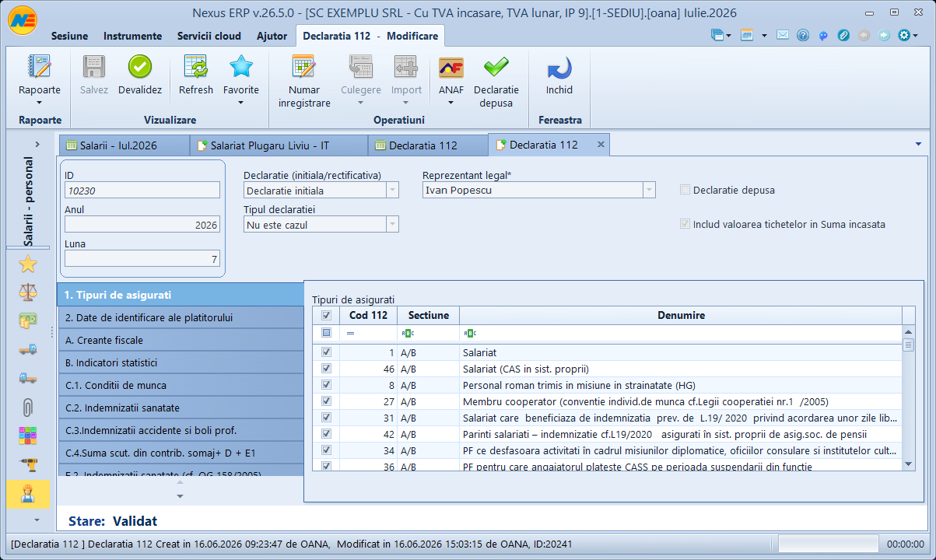Uncheck the checkbox for Cod 8 row
936x560 pixels.
tap(327, 385)
